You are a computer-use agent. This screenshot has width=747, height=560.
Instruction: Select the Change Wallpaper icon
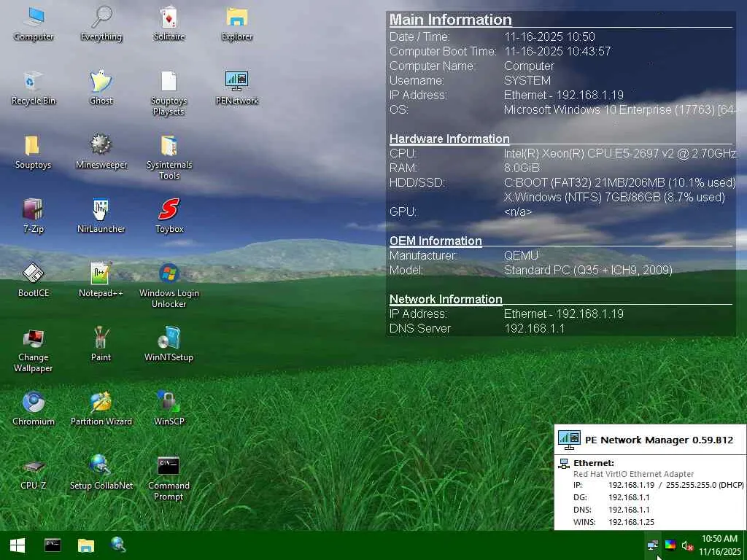point(34,350)
